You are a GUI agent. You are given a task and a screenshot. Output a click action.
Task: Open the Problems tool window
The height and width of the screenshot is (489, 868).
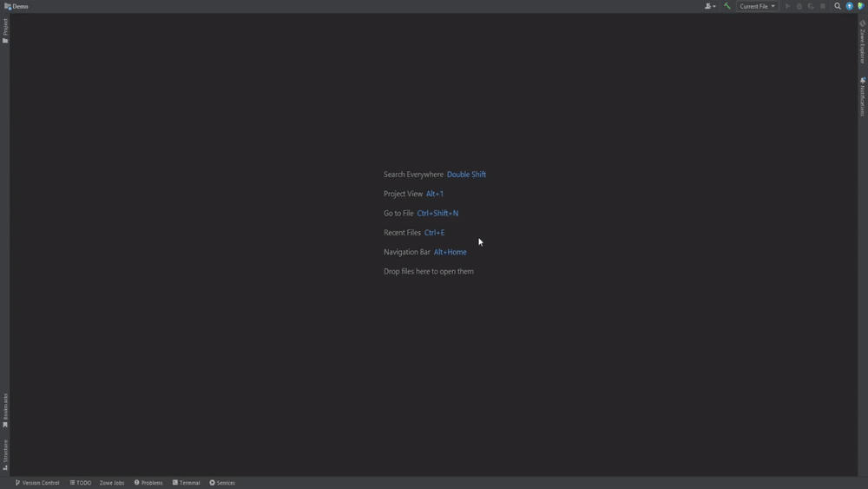tap(148, 483)
